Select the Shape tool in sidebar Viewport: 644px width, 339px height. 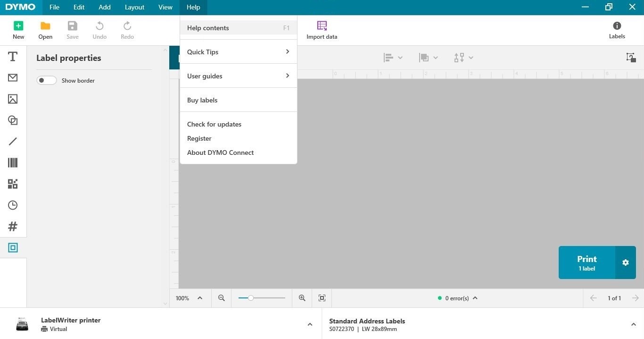(13, 120)
